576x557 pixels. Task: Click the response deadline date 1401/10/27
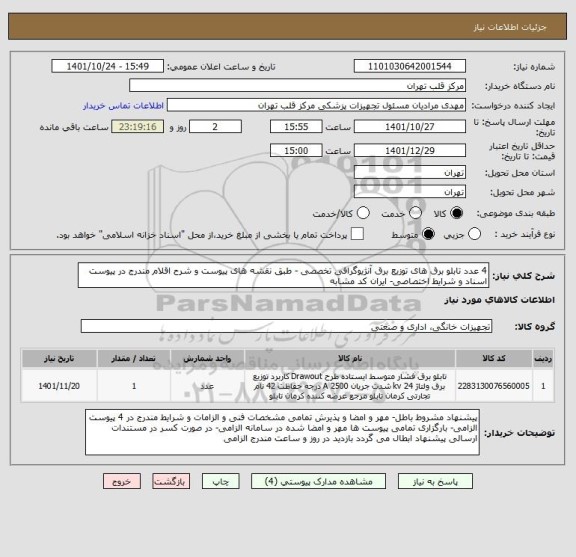(x=410, y=127)
